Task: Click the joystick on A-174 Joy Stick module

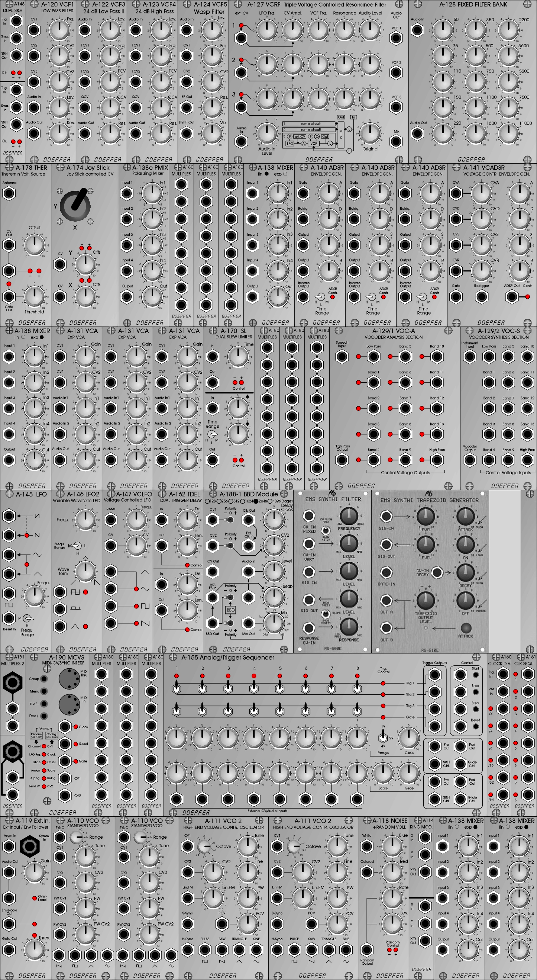Action: [76, 205]
